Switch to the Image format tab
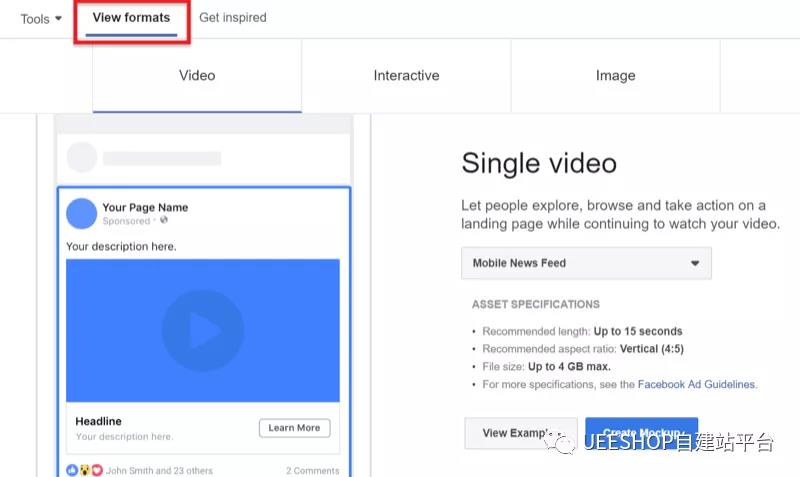 tap(615, 76)
